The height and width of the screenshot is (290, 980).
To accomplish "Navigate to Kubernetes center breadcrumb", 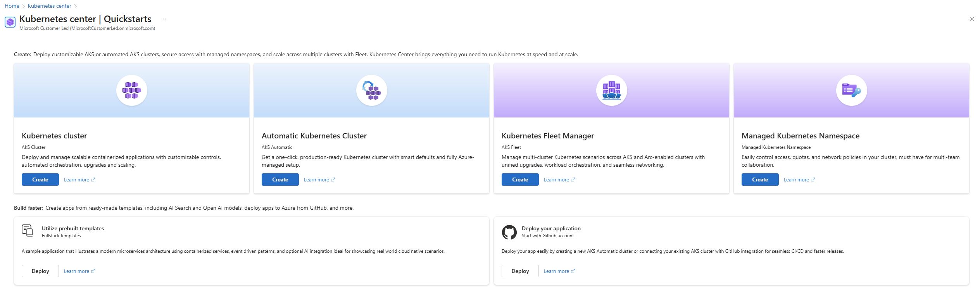I will click(50, 6).
